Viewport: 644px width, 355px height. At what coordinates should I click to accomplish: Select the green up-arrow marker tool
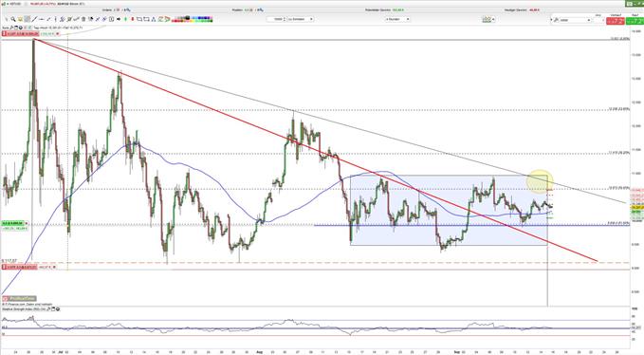point(126,19)
